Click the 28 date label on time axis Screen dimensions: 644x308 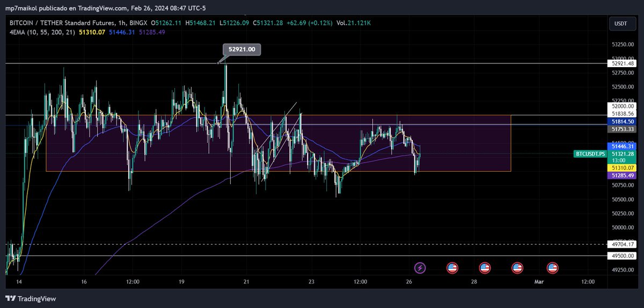(474, 282)
